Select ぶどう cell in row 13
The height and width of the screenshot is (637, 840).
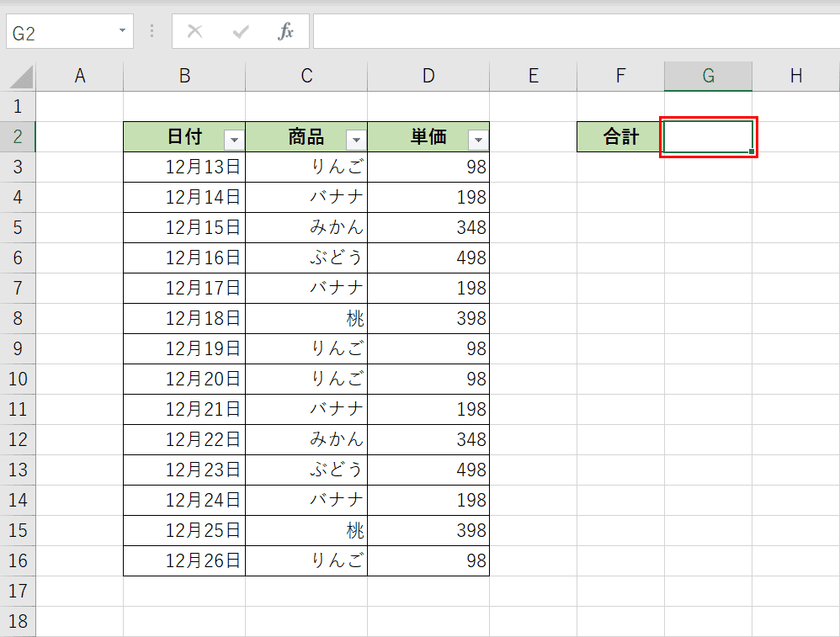click(x=306, y=470)
